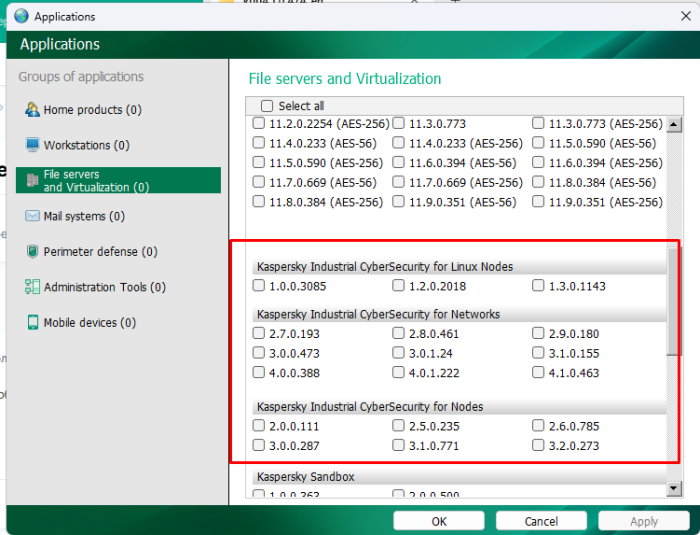
Task: Click the Mail systems envelope icon
Action: [x=32, y=216]
